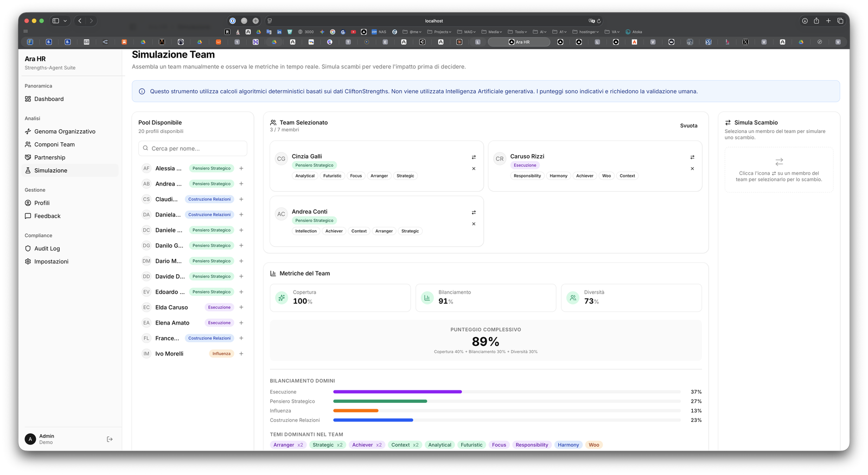Add Claudi... (CS) with plus icon
868x475 pixels.
(241, 199)
